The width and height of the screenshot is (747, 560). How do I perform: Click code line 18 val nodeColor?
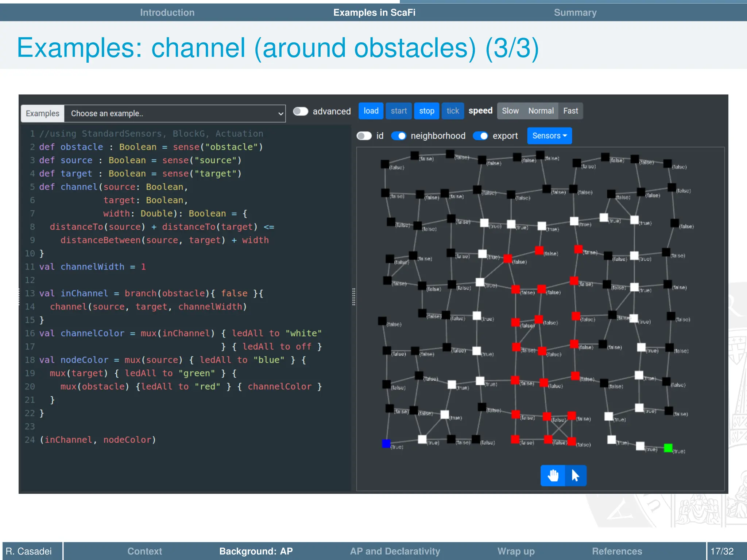(x=173, y=360)
